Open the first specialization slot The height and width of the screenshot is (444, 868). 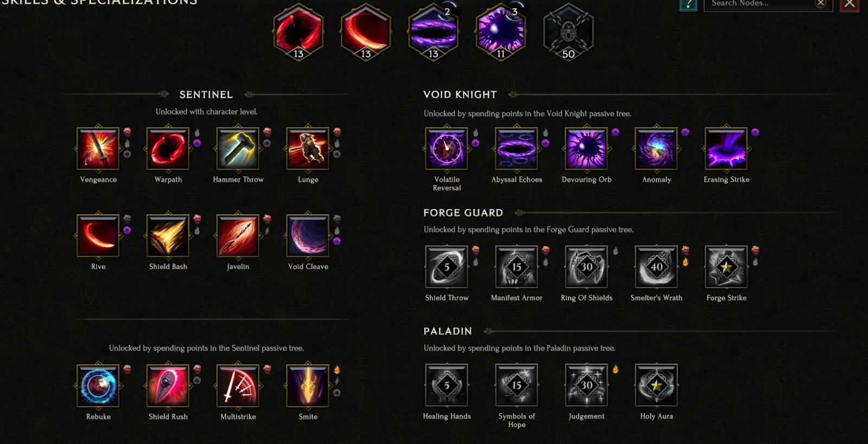298,31
